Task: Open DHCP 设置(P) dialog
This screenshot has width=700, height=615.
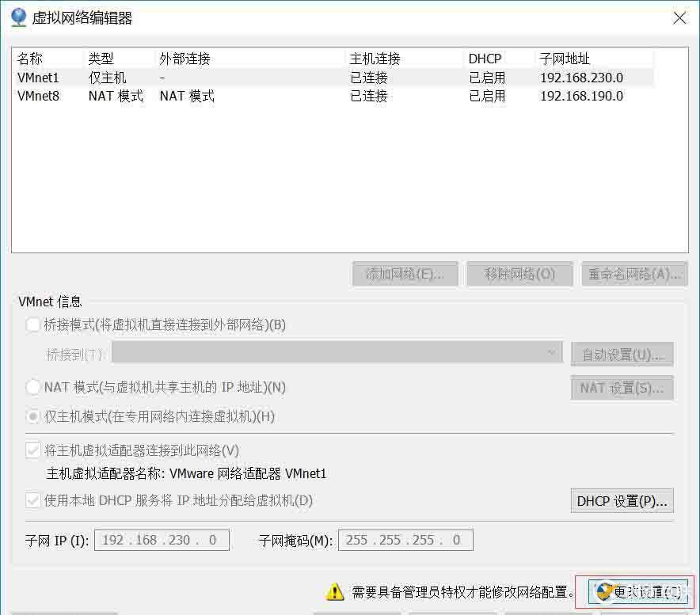Action: click(622, 500)
